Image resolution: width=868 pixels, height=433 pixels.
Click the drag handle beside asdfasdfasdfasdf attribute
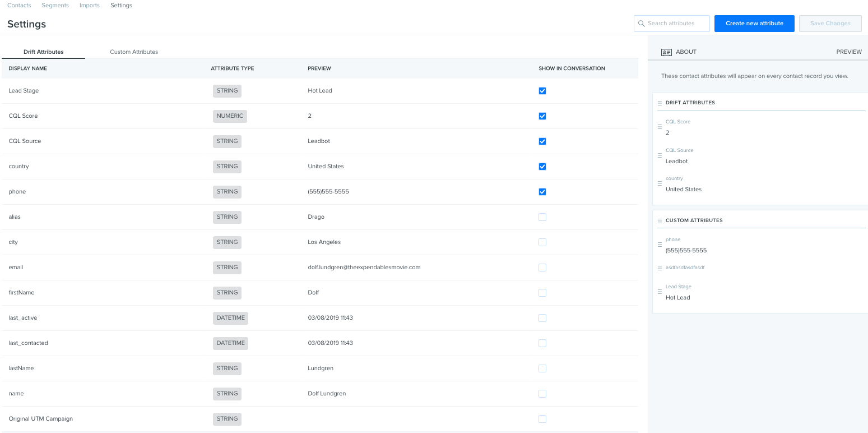click(660, 268)
